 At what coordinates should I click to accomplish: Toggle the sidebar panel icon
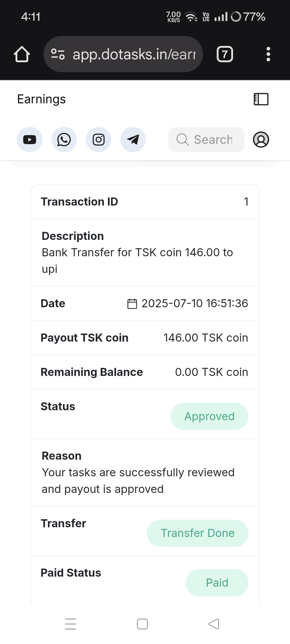pos(261,99)
